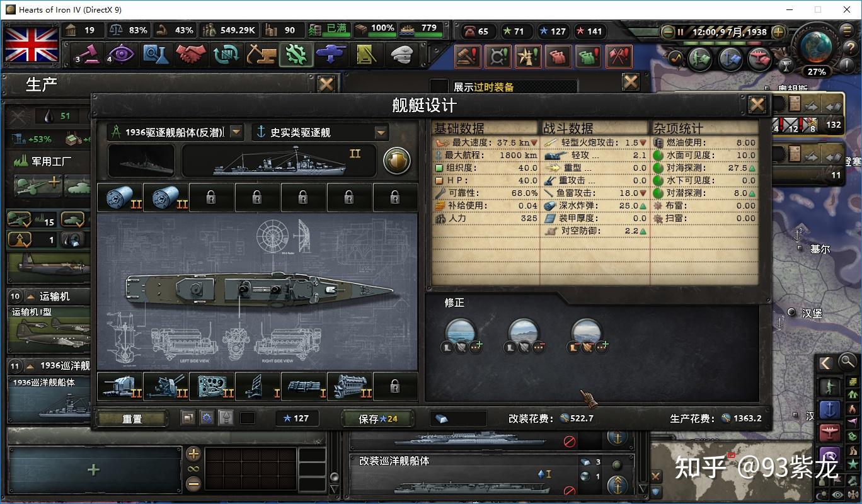This screenshot has height=504, width=862.
Task: Toggle game pause button beside the date
Action: click(681, 31)
